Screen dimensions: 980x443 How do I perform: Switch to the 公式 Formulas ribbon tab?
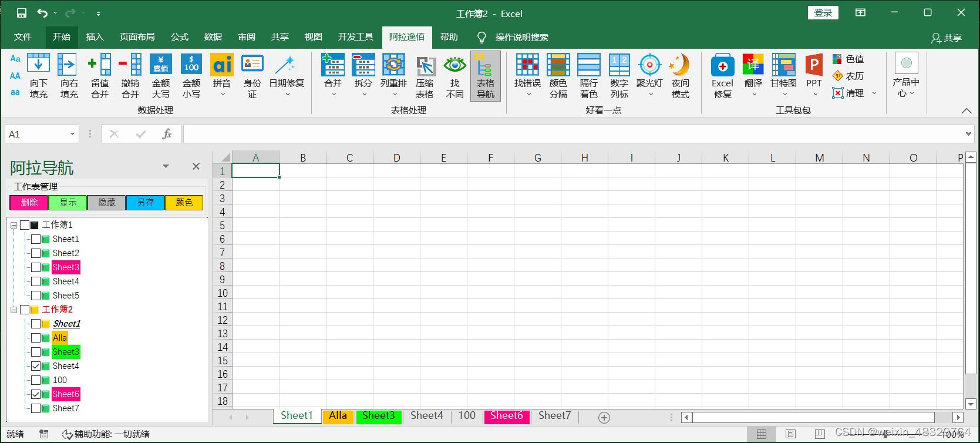click(180, 37)
